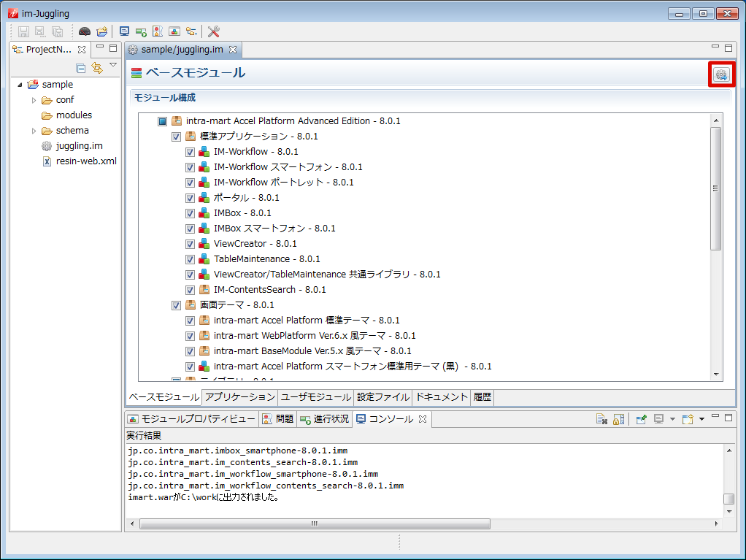Open the display selected console dropdown arrow
746x560 pixels.
pyautogui.click(x=672, y=419)
